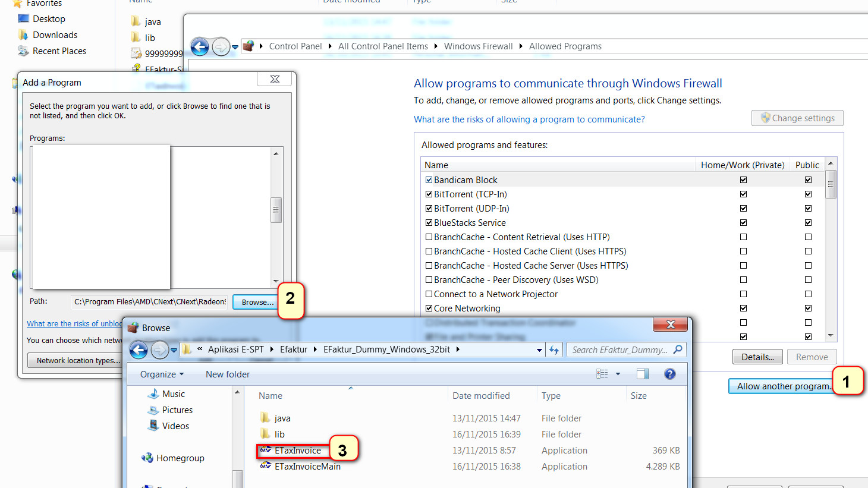This screenshot has width=868, height=488.
Task: Open help in the Browse dialog
Action: [670, 374]
